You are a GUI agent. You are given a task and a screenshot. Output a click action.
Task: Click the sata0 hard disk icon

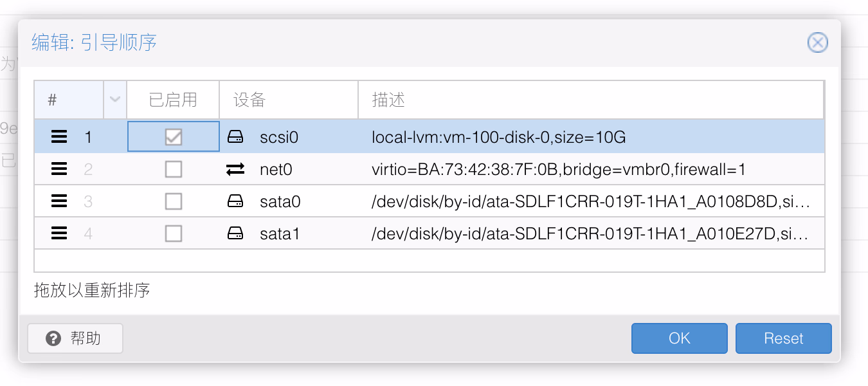[x=235, y=201]
